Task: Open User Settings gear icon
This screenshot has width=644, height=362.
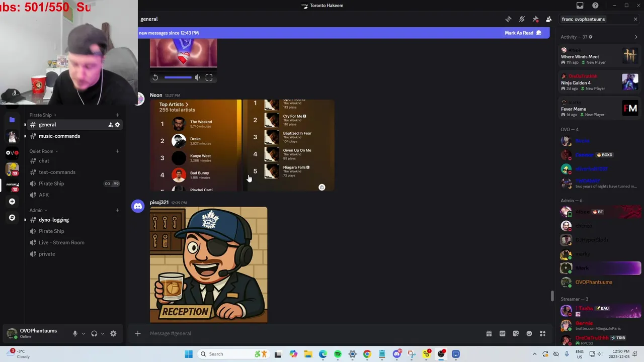Action: click(113, 333)
